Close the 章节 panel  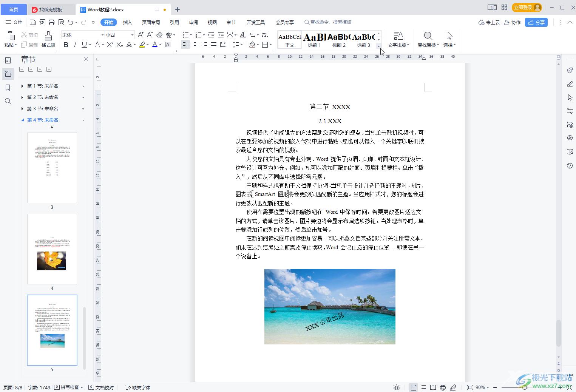(x=86, y=59)
